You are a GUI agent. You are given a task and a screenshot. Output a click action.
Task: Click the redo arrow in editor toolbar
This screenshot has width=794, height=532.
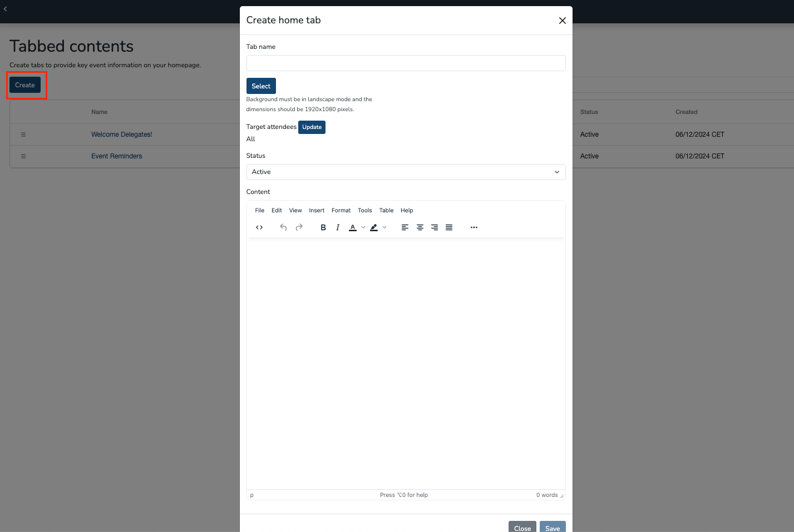tap(299, 227)
